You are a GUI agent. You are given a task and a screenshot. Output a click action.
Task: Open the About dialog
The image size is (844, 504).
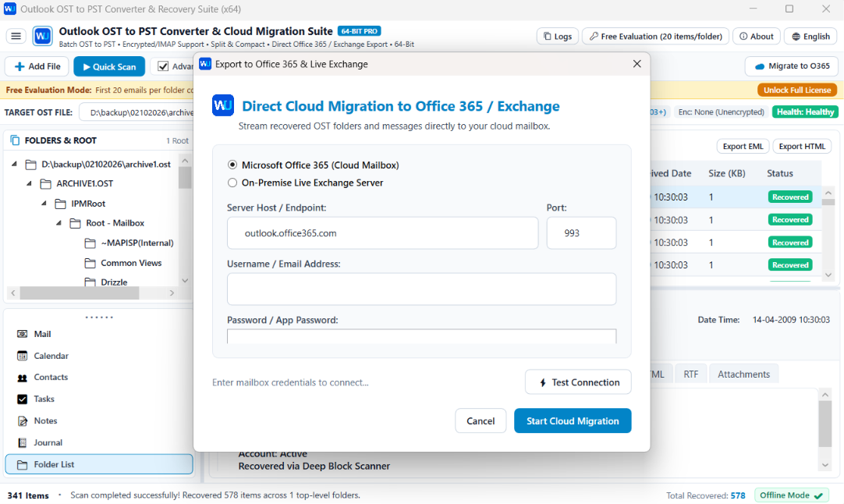click(x=757, y=36)
